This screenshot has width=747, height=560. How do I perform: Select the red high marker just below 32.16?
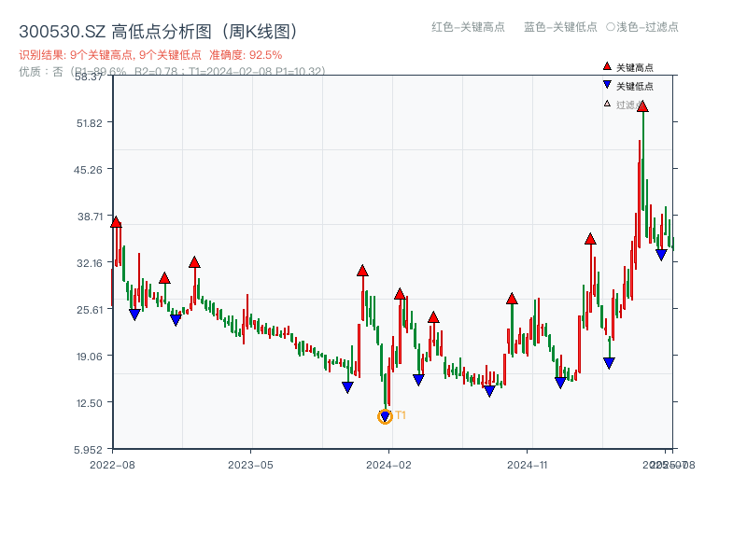point(164,278)
